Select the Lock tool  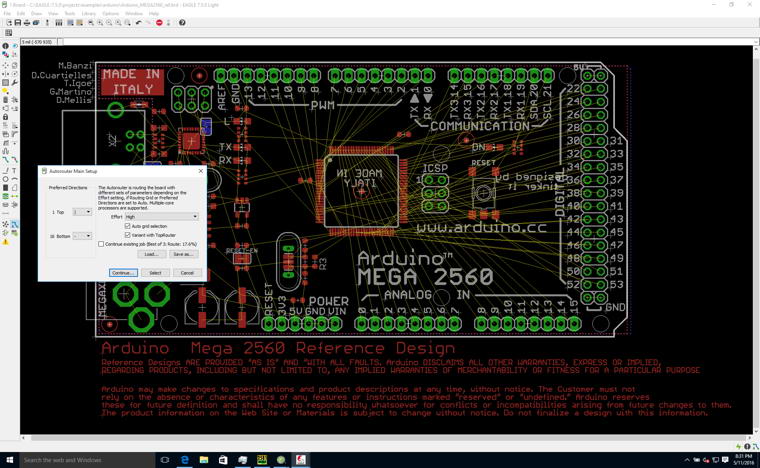coord(5,117)
